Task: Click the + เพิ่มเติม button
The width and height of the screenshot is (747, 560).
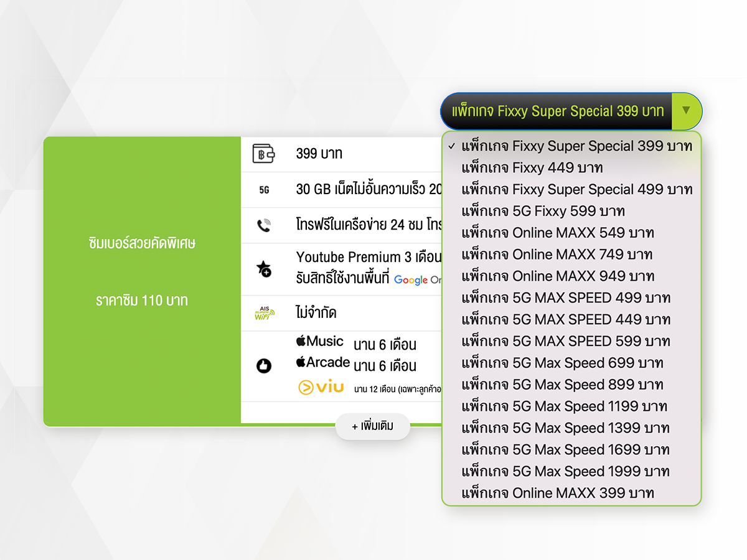Action: 372,427
